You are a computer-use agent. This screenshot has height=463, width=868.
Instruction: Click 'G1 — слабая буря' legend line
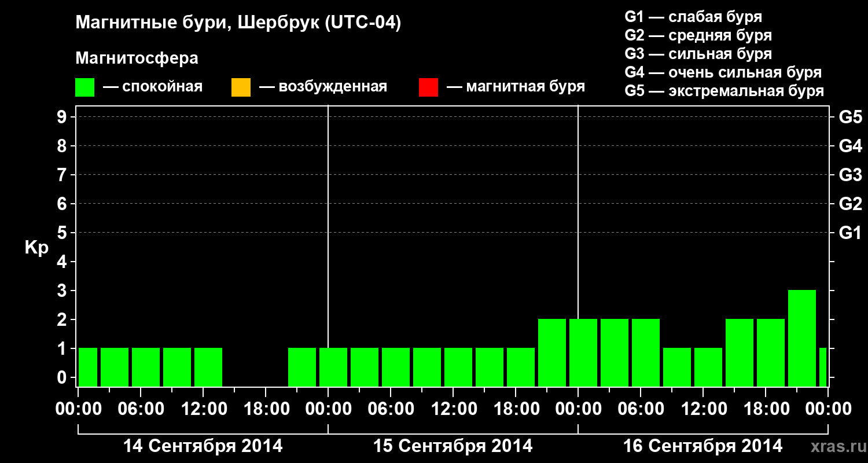pos(693,17)
